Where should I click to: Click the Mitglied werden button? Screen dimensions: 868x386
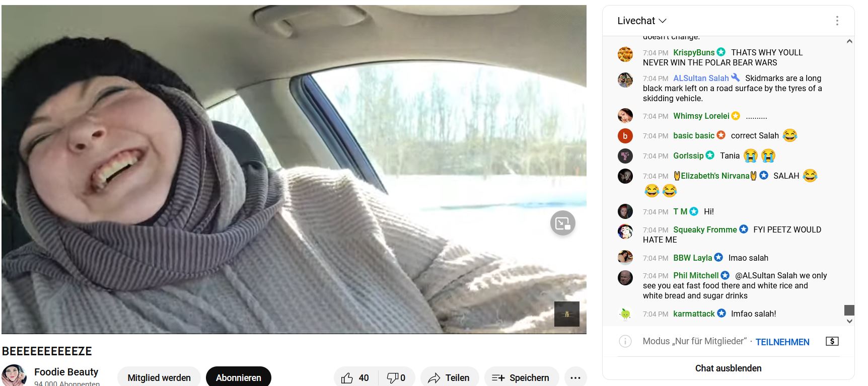coord(159,377)
